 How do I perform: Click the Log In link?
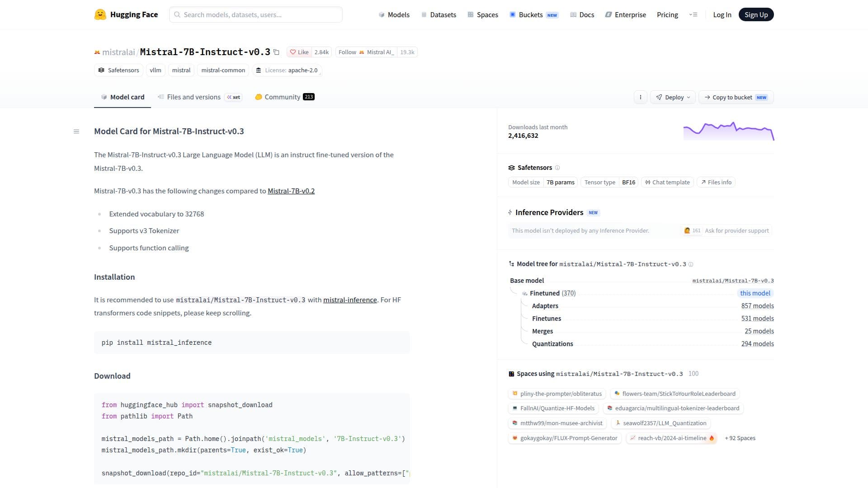[722, 14]
